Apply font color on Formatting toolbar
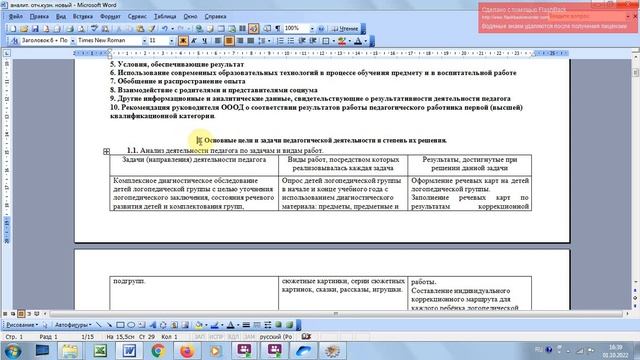The width and height of the screenshot is (640, 360). tap(358, 40)
